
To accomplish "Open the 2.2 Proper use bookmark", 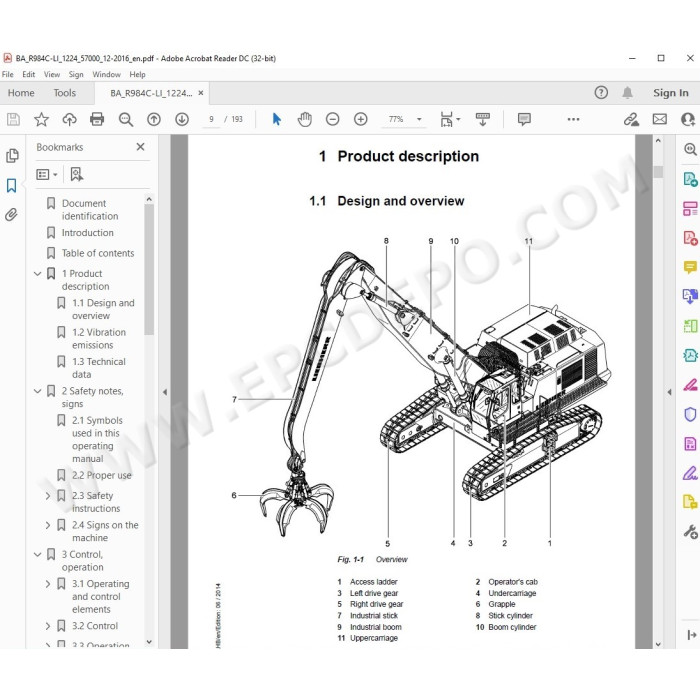I will [x=102, y=475].
